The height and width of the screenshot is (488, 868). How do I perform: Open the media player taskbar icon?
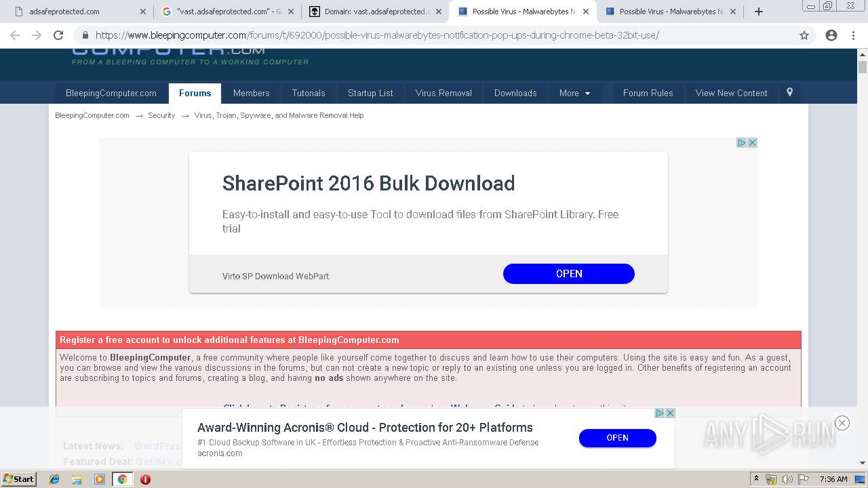point(100,479)
